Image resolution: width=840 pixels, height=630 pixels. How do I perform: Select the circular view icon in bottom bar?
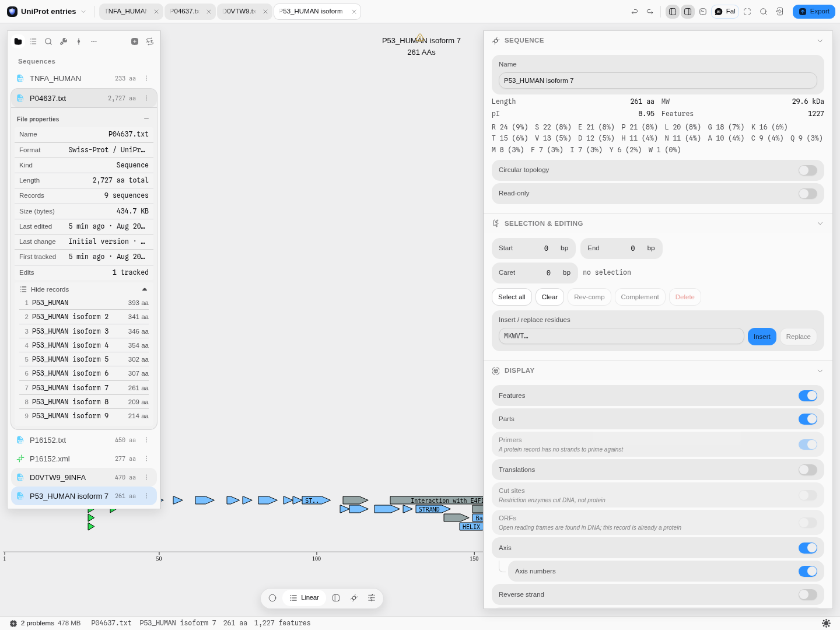pyautogui.click(x=272, y=598)
